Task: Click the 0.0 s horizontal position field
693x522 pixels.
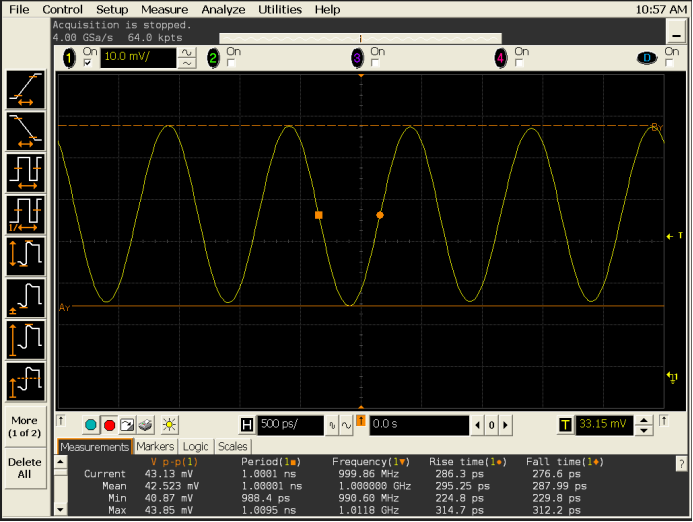Action: (419, 425)
